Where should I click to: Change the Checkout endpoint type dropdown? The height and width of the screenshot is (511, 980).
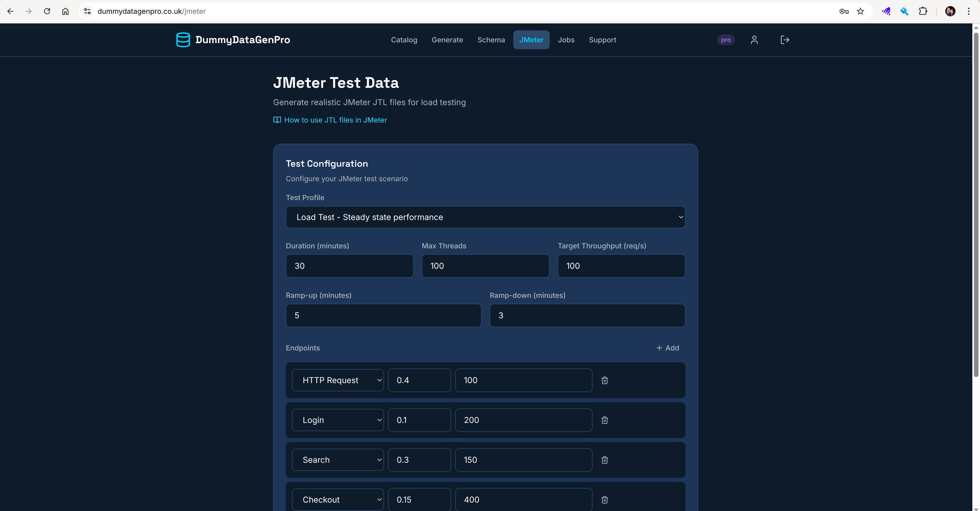pyautogui.click(x=337, y=500)
